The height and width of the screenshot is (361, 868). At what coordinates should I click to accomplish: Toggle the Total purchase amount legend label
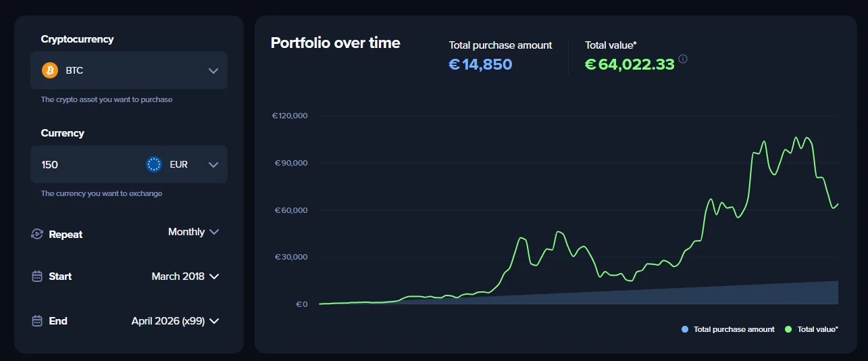tap(734, 329)
